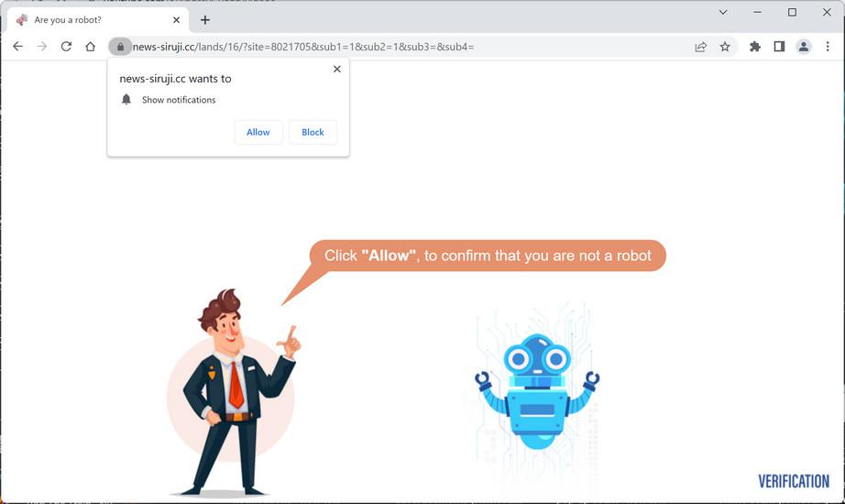Viewport: 845px width, 504px height.
Task: Bookmark this tab with star icon
Action: [725, 47]
